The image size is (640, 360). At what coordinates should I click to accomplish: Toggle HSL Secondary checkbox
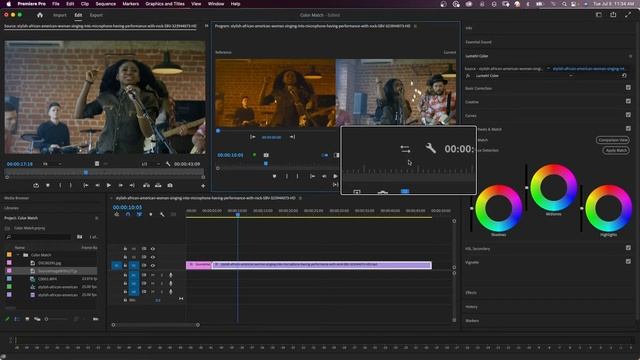tap(628, 247)
